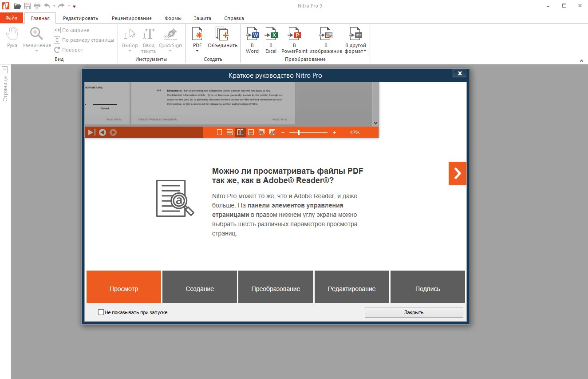The height and width of the screenshot is (379, 588).
Task: Choose По размеру страницы fit page
Action: pos(84,40)
